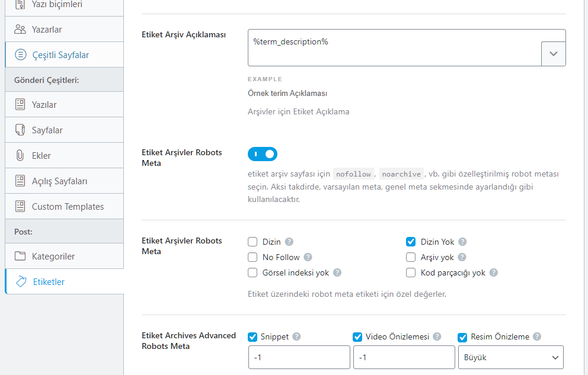Open help tooltip for Kod parçacığı yok
Screen dimensions: 588x375
pos(494,273)
